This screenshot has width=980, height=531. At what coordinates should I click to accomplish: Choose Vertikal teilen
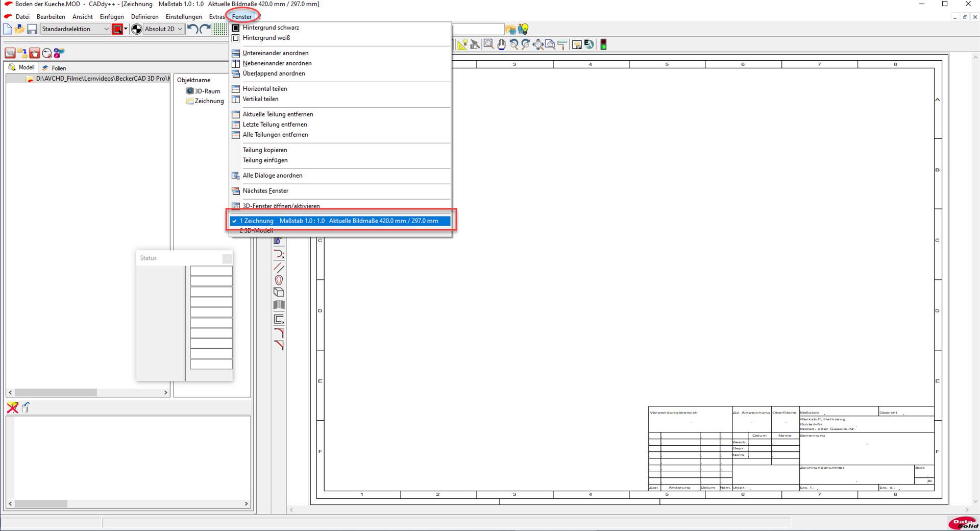pos(340,99)
